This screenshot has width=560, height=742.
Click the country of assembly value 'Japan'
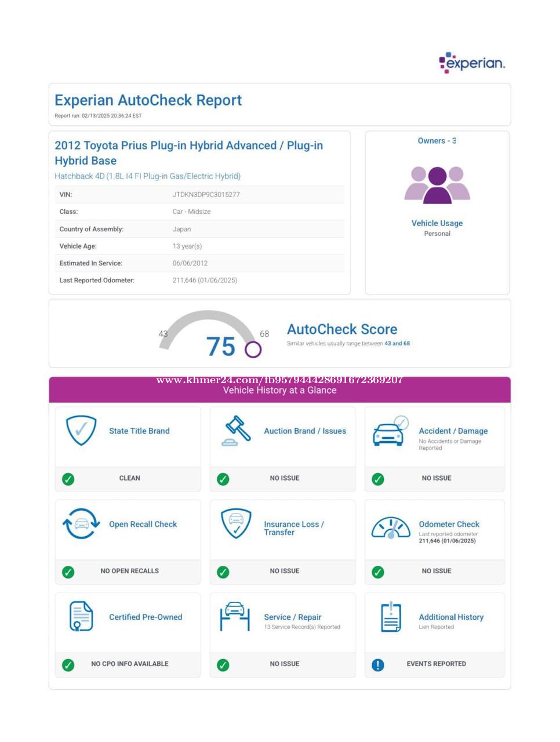pos(181,229)
